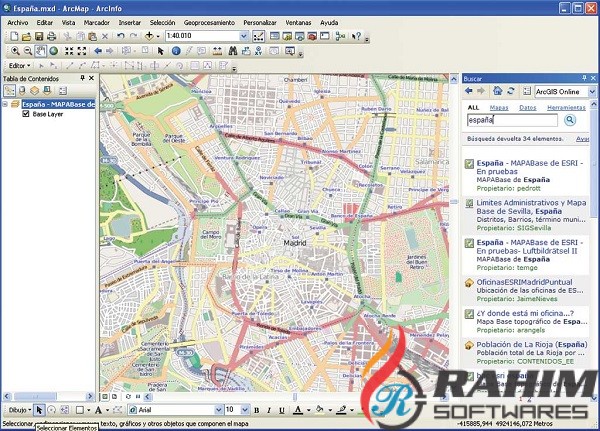600x431 pixels.
Task: Open the font size 10 dropdown
Action: coord(245,410)
